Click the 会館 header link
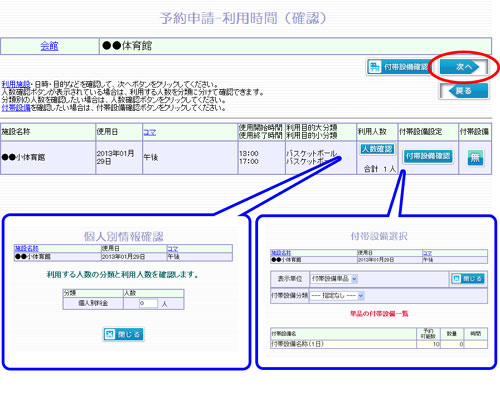The width and height of the screenshot is (500, 395). (49, 46)
